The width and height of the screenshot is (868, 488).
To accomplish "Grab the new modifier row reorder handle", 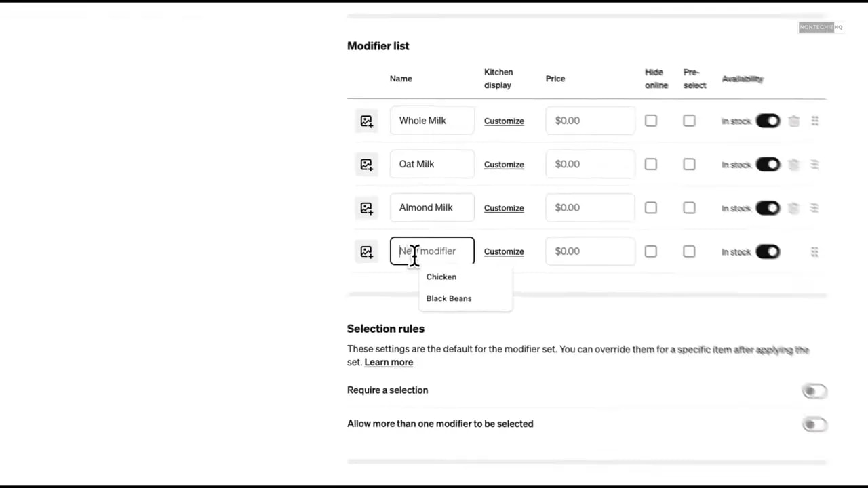I will click(x=814, y=251).
